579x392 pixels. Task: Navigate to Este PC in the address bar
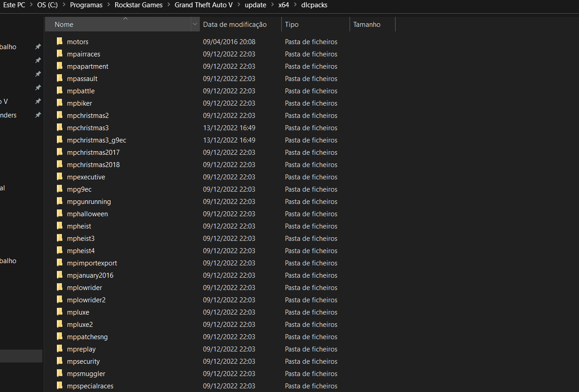click(14, 5)
